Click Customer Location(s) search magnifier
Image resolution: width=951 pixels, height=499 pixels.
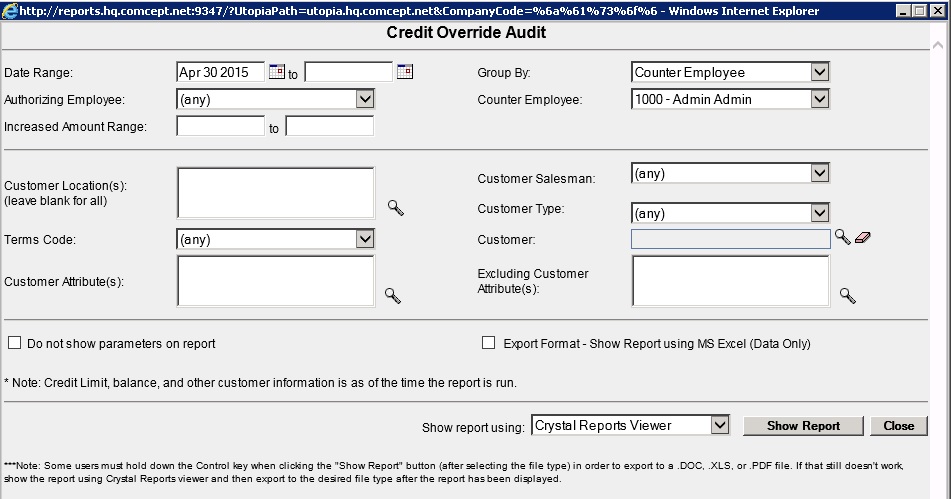click(x=395, y=208)
